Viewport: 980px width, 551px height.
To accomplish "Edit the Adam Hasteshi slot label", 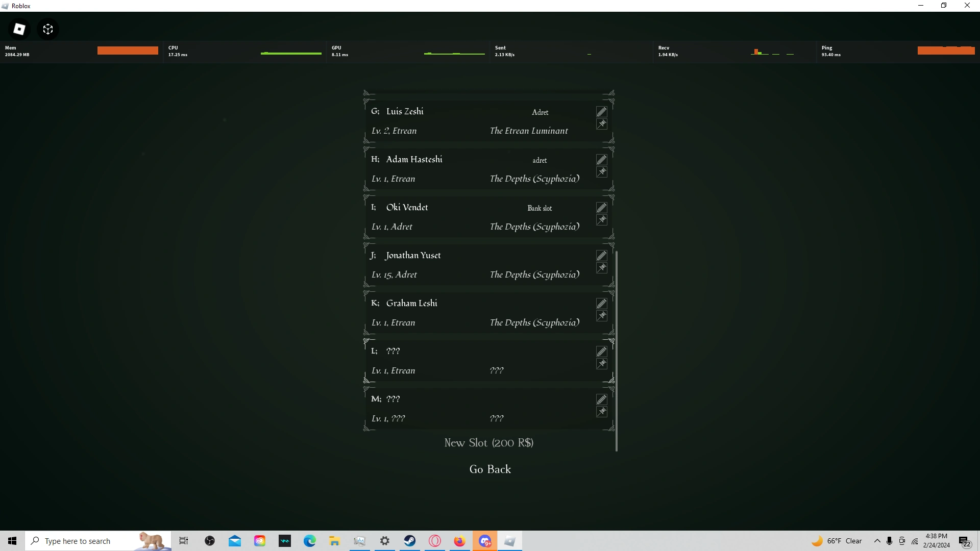I will tap(602, 160).
